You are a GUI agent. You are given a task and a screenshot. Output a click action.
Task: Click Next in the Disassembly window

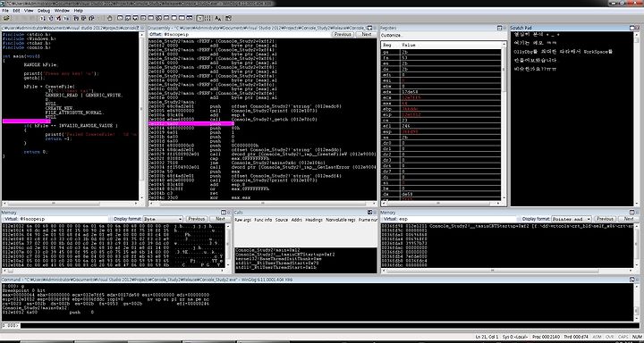366,35
